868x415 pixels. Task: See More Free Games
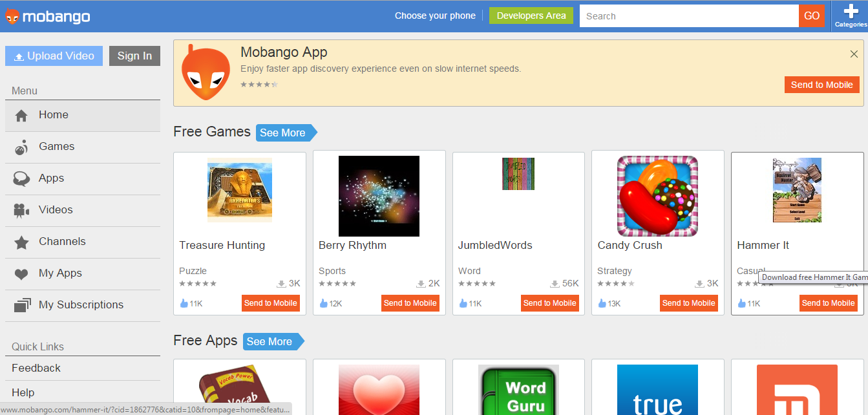[x=286, y=133]
